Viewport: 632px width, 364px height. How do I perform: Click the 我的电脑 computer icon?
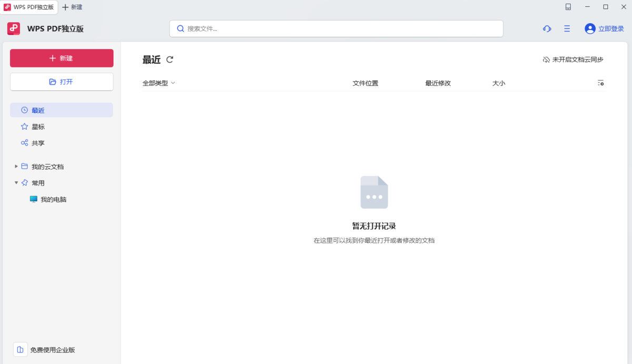(x=33, y=199)
